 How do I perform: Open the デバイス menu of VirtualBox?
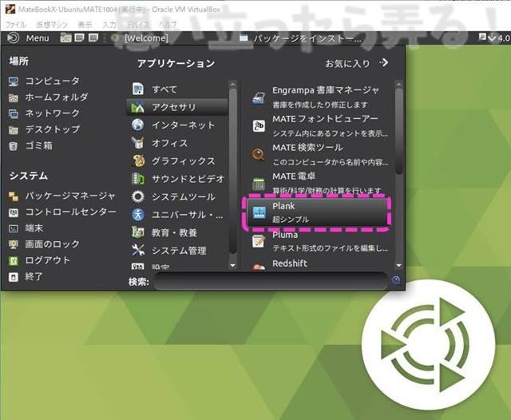pyautogui.click(x=137, y=25)
